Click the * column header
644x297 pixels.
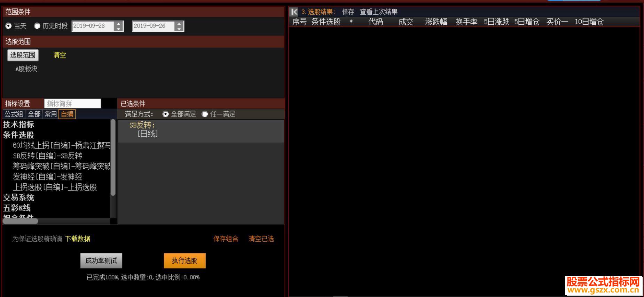click(351, 22)
